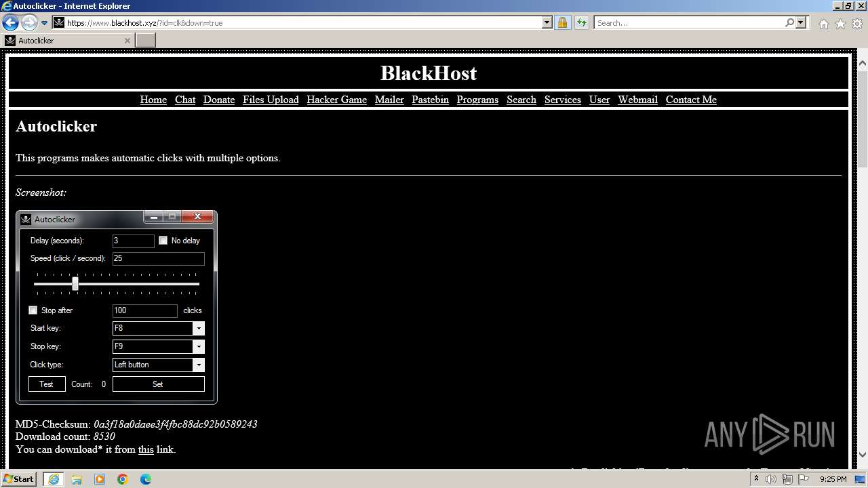
Task: Open Internet Explorer taskbar icon
Action: [53, 479]
